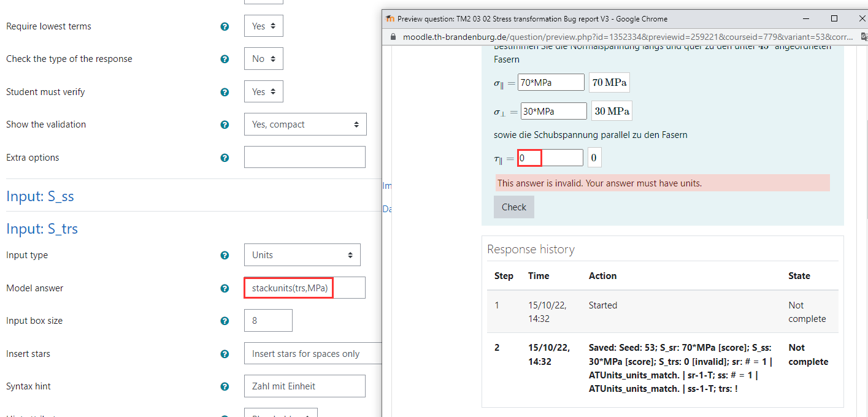Open the Show the validation dropdown

[305, 124]
